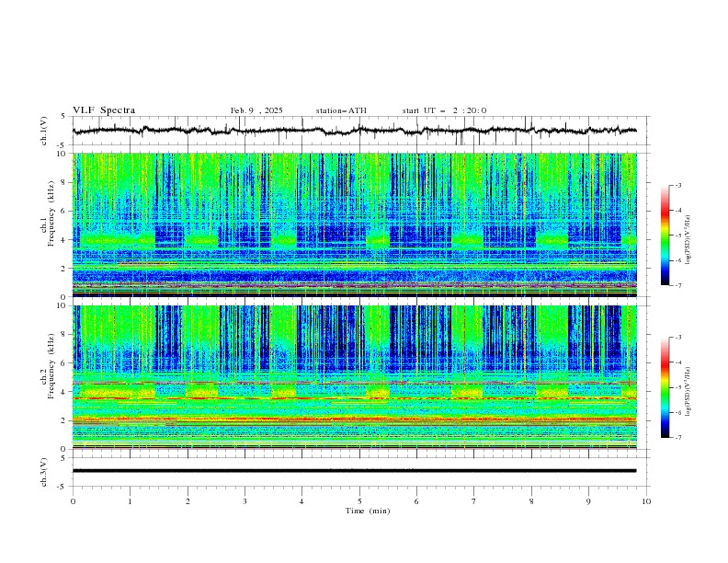Viewport: 728px width, 563px height.
Task: Click the 'ch.1(V)' waveform axis label
Action: 44,131
